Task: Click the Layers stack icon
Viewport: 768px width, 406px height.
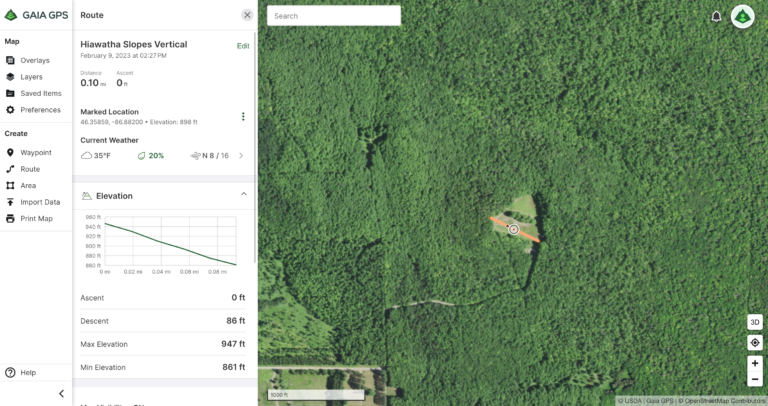Action: point(10,77)
